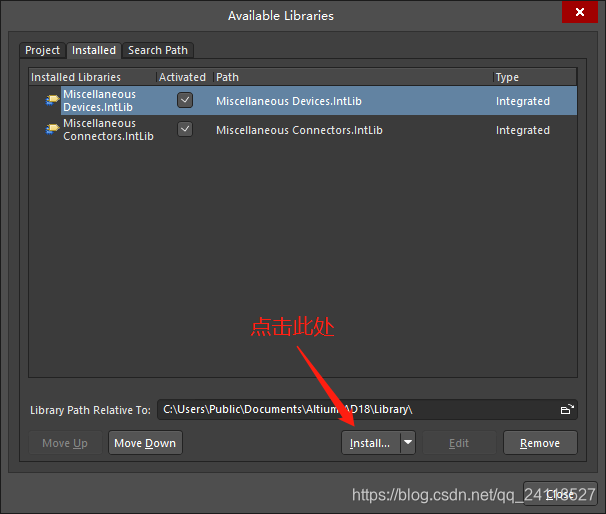The height and width of the screenshot is (514, 606).
Task: Click the Miscellaneous Connectors library icon
Action: click(52, 129)
